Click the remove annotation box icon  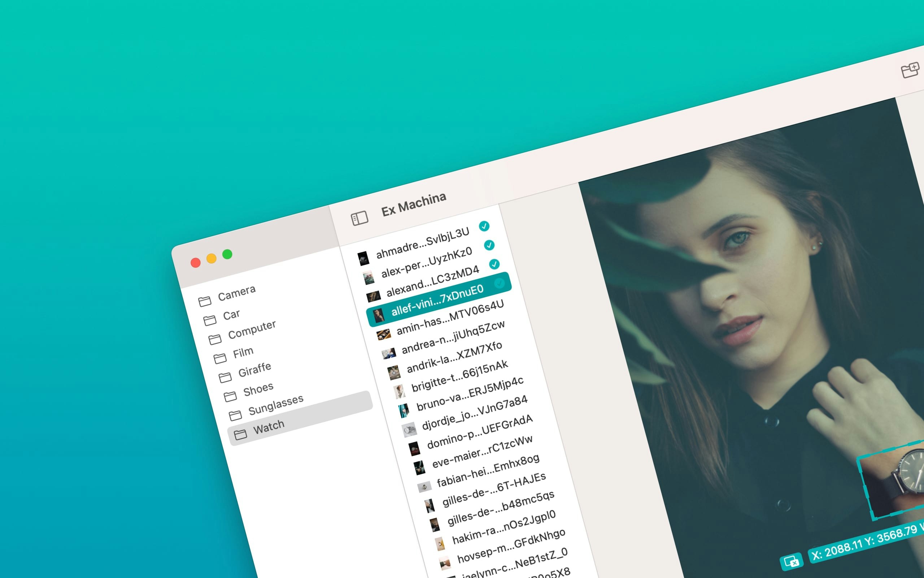point(791,561)
